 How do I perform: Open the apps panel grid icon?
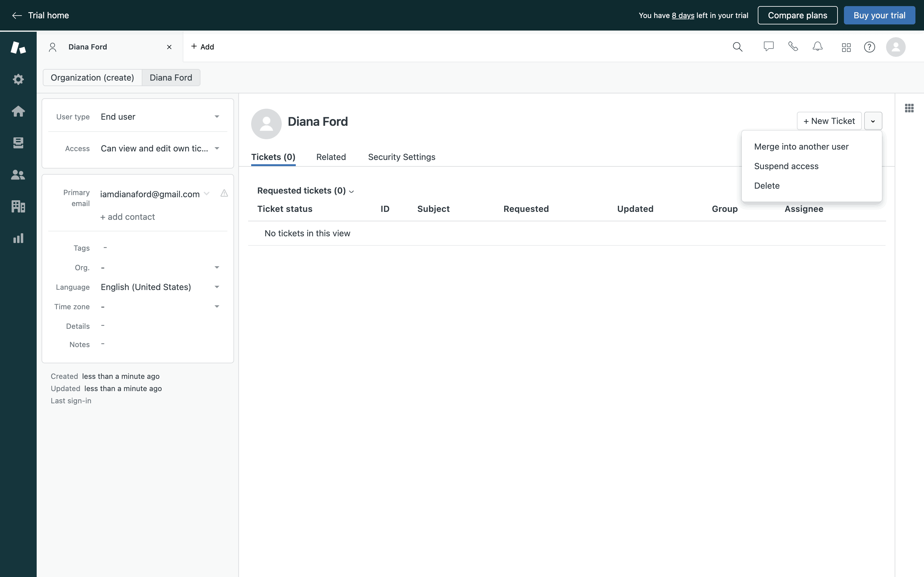(x=909, y=108)
